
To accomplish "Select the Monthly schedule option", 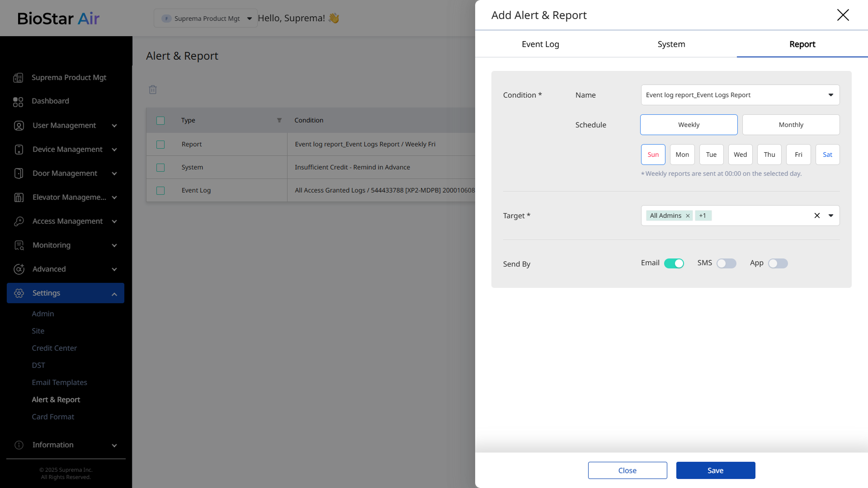I will [x=791, y=125].
